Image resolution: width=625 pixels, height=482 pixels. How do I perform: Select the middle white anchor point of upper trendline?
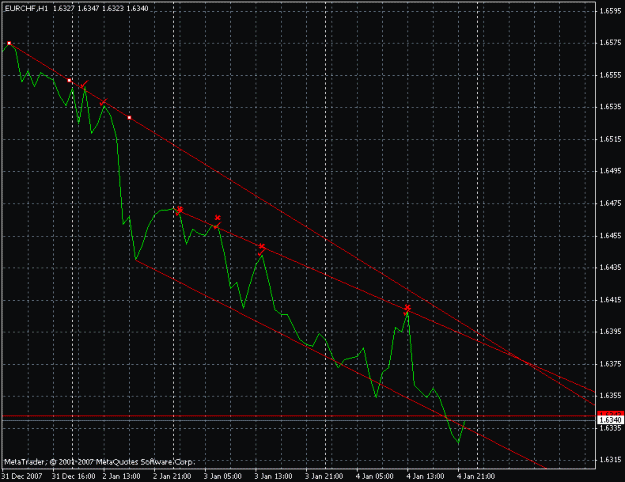[69, 81]
